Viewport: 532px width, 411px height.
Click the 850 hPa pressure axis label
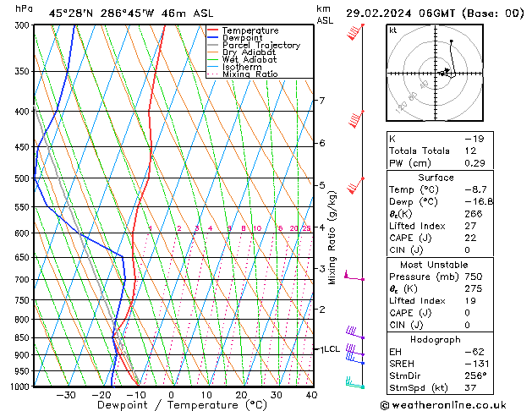[22, 338]
